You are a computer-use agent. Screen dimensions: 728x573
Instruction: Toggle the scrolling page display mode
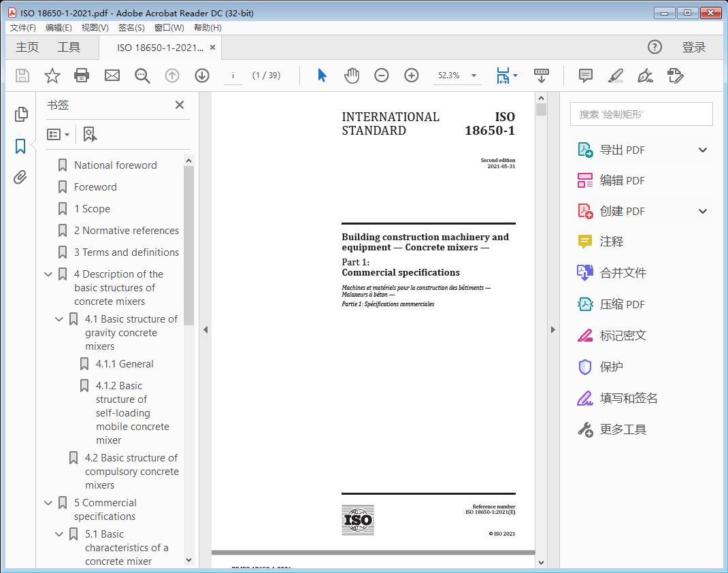pyautogui.click(x=542, y=76)
